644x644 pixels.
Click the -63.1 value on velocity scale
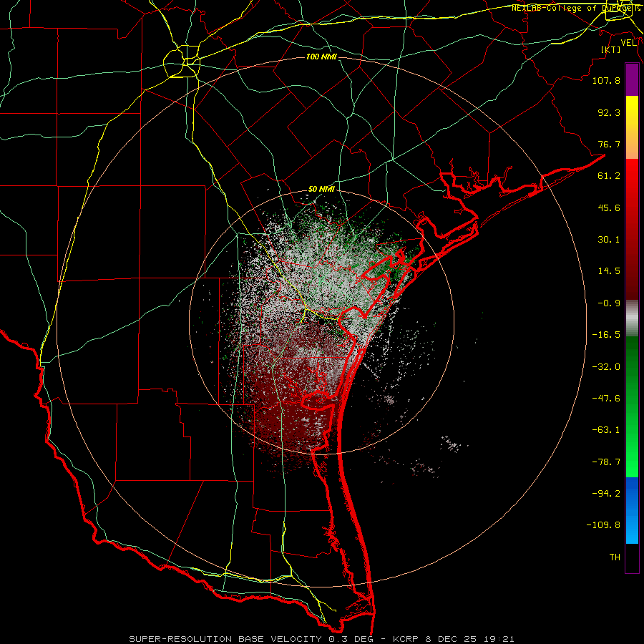click(606, 430)
